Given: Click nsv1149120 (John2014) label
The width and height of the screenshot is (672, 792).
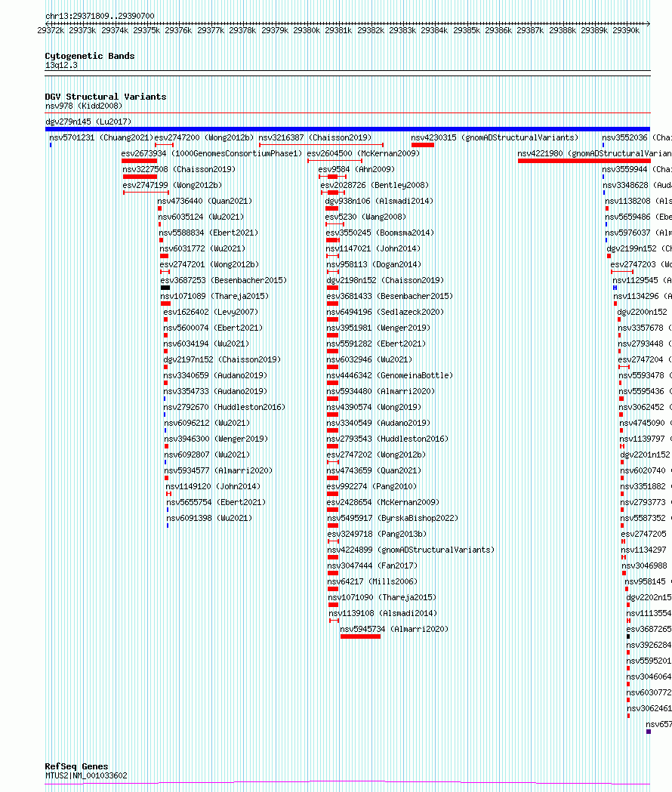Looking at the screenshot, I should (x=213, y=486).
